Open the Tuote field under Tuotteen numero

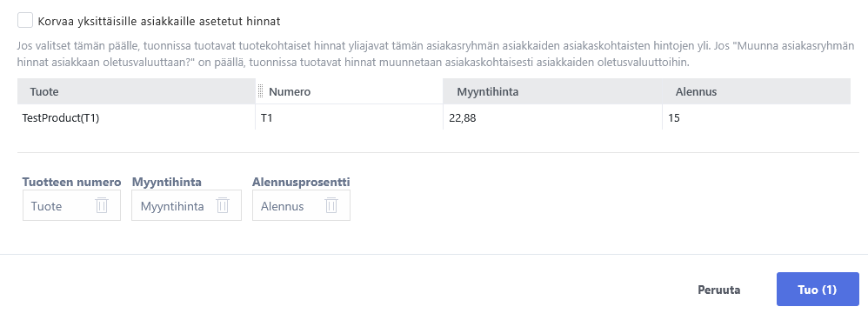[71, 205]
